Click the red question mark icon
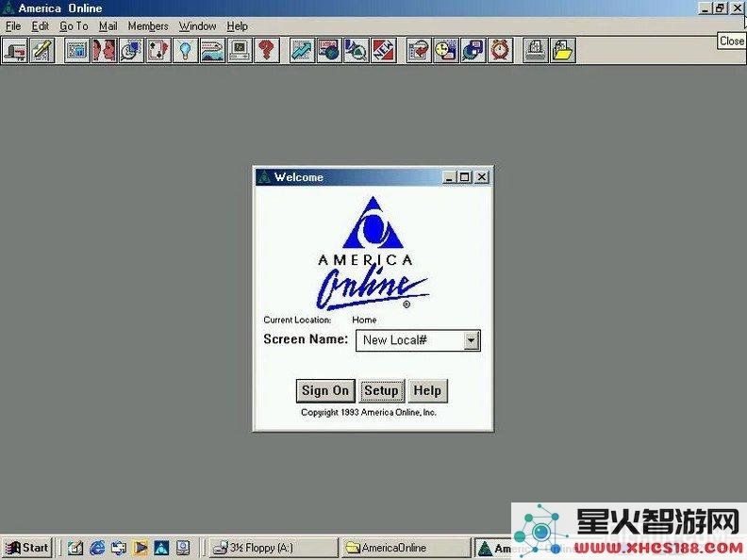Viewport: 747px width, 560px height. coord(267,50)
